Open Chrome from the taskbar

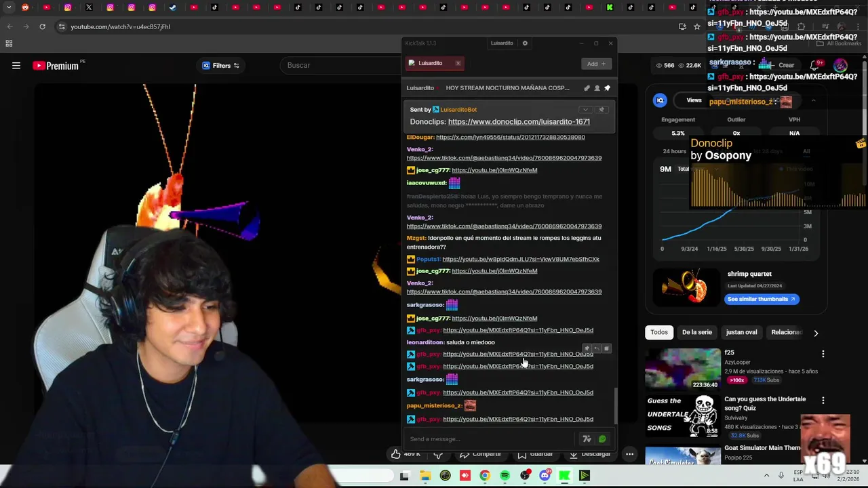485,476
